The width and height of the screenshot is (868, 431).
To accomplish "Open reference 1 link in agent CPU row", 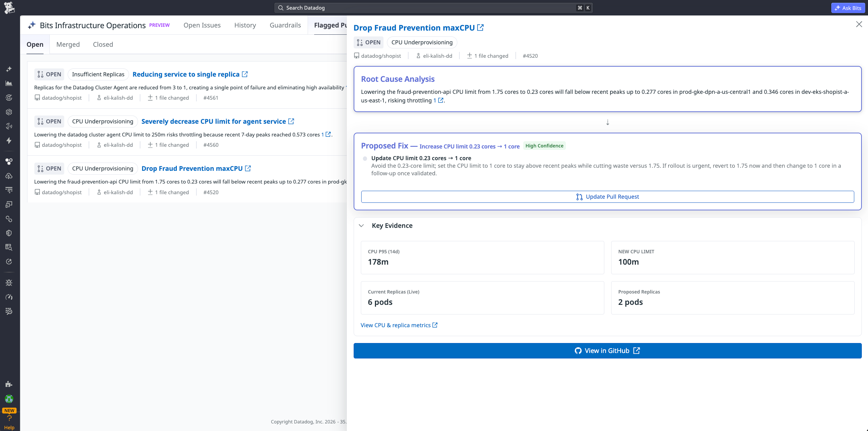I will tap(326, 134).
